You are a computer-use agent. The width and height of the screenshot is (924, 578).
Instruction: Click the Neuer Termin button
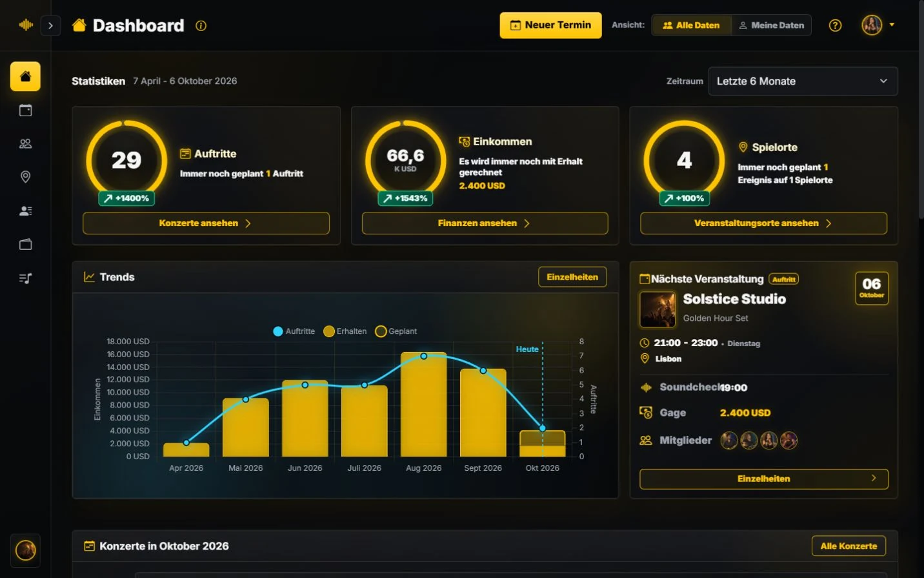click(x=550, y=25)
